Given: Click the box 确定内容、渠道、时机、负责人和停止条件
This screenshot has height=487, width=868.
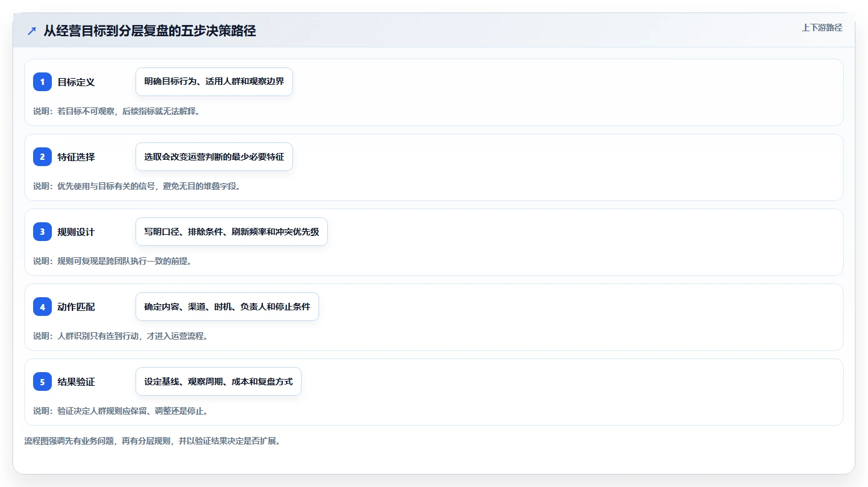Looking at the screenshot, I should 227,307.
